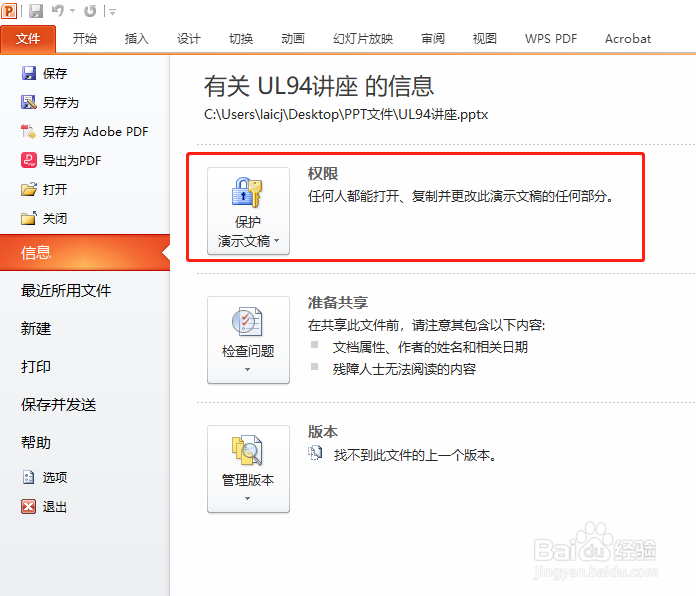Image resolution: width=696 pixels, height=596 pixels.
Task: Click the 关闭 folder icon
Action: tap(29, 218)
